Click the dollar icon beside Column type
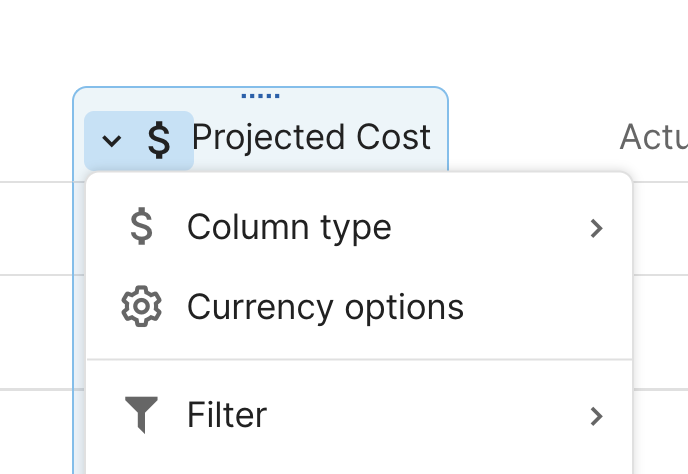 142,228
